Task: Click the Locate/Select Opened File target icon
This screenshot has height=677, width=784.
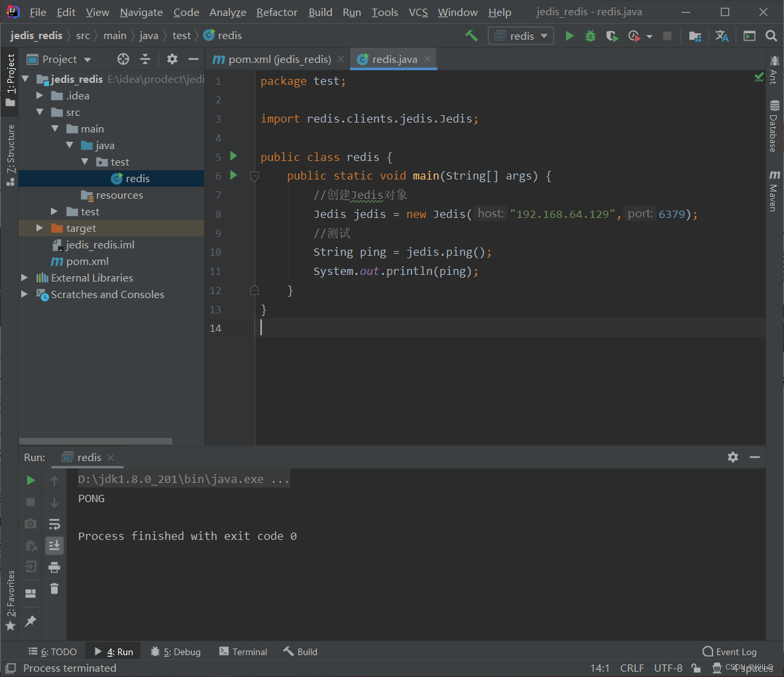Action: pos(123,59)
